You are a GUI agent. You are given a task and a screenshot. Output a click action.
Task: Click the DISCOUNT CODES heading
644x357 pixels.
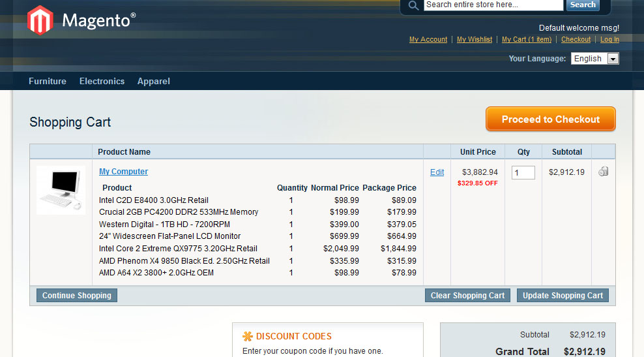[294, 336]
